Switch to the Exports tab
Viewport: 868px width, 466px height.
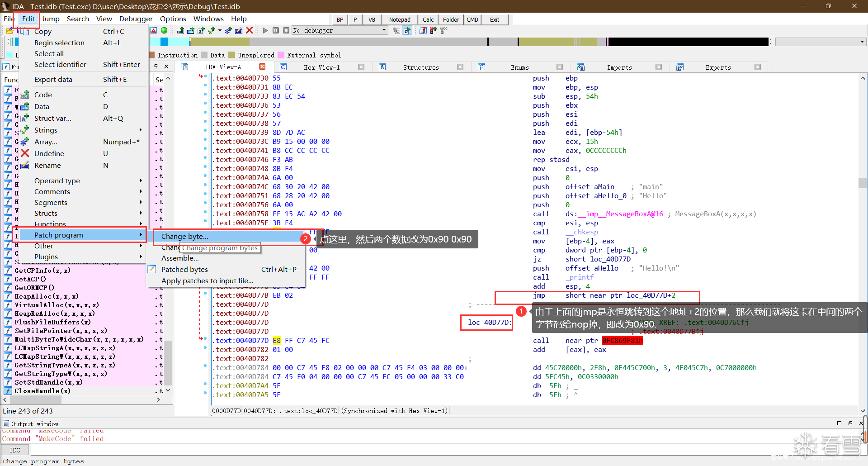point(718,67)
